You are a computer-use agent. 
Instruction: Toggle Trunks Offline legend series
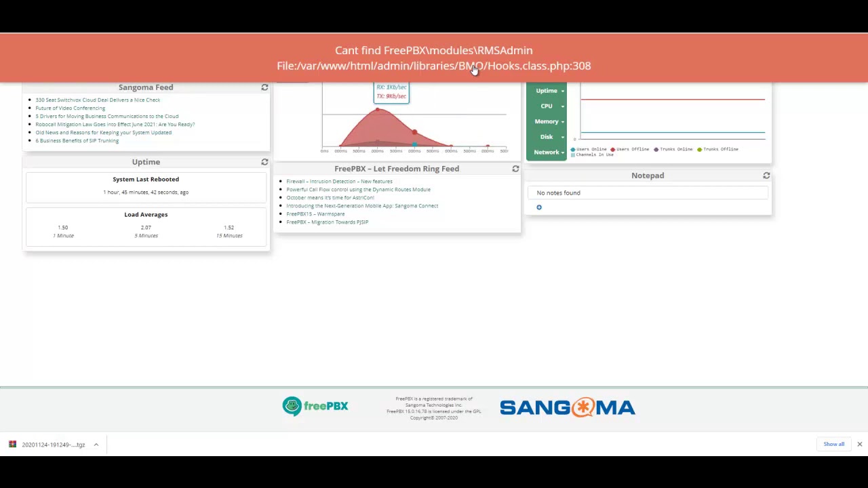click(717, 149)
